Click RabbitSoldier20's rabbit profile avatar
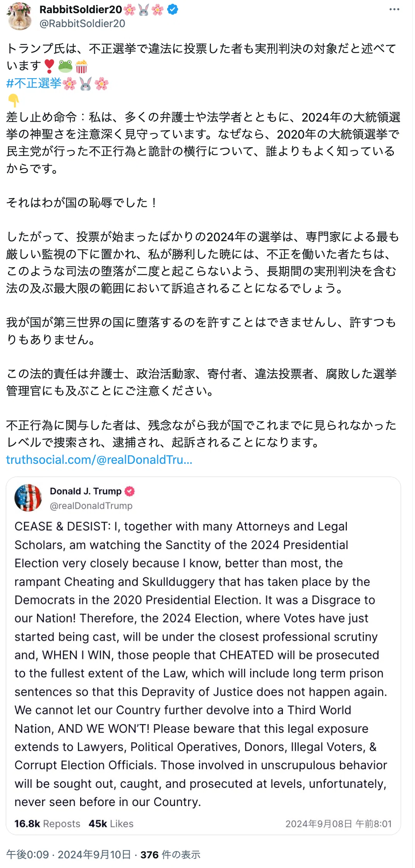Screen dimensions: 415x868 [19, 16]
